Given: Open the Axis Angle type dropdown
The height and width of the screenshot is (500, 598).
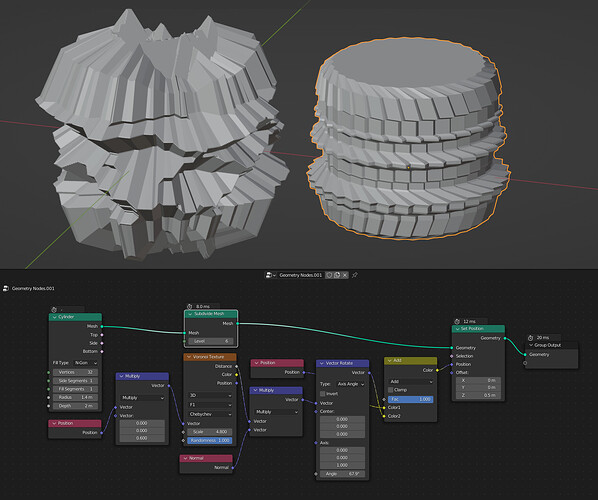Looking at the screenshot, I should 350,384.
